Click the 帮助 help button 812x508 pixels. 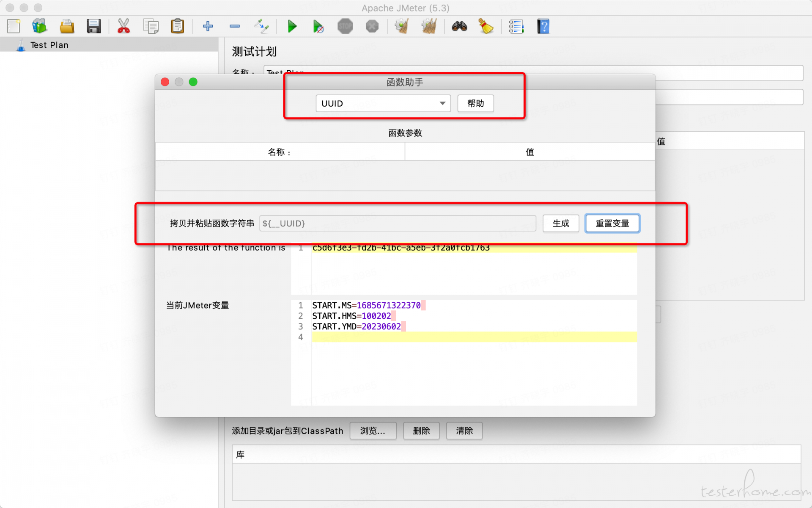click(x=475, y=103)
